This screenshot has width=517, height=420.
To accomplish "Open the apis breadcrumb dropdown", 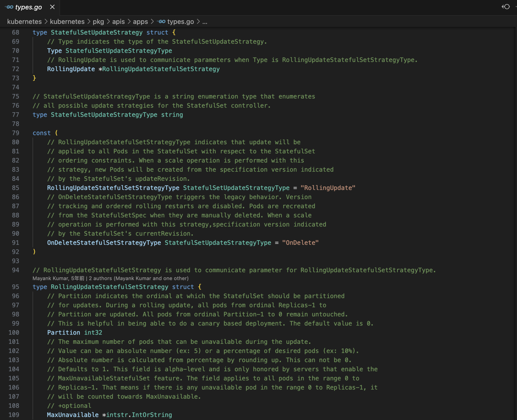I will click(118, 22).
